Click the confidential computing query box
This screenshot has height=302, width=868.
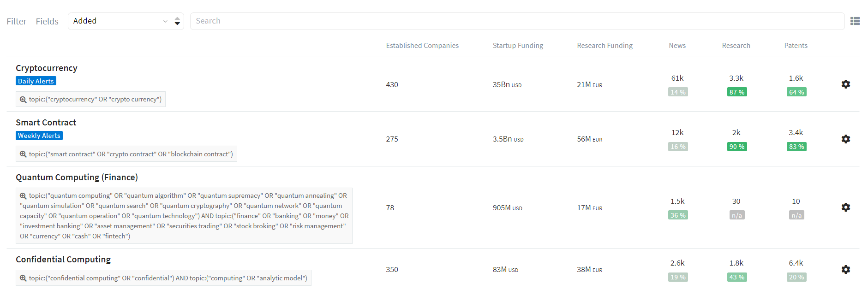click(x=163, y=278)
